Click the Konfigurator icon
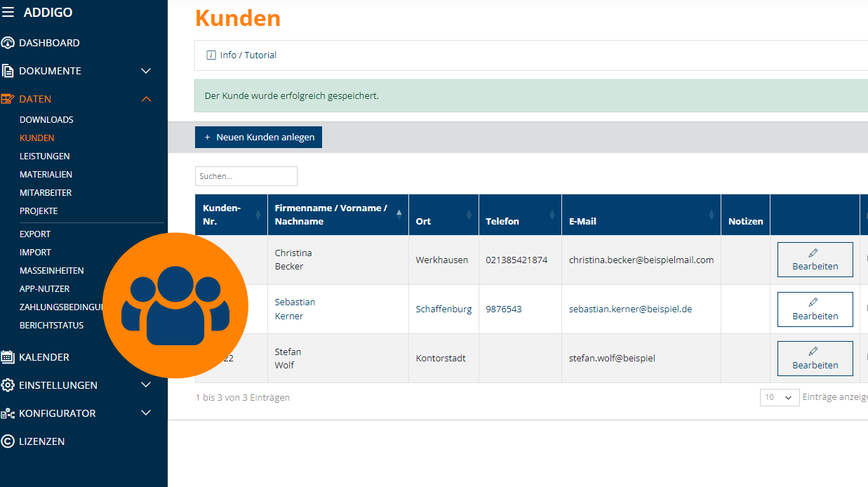 tap(8, 413)
